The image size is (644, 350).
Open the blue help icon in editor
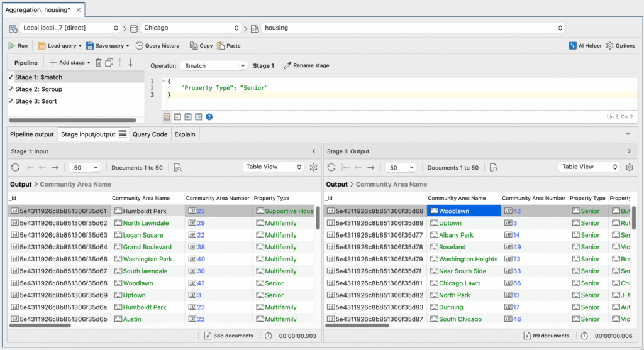(209, 117)
